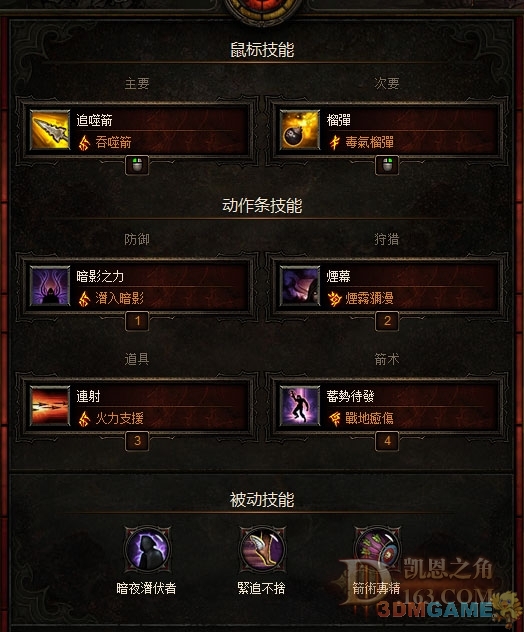Click the hotkey 4 slot badge

[387, 441]
